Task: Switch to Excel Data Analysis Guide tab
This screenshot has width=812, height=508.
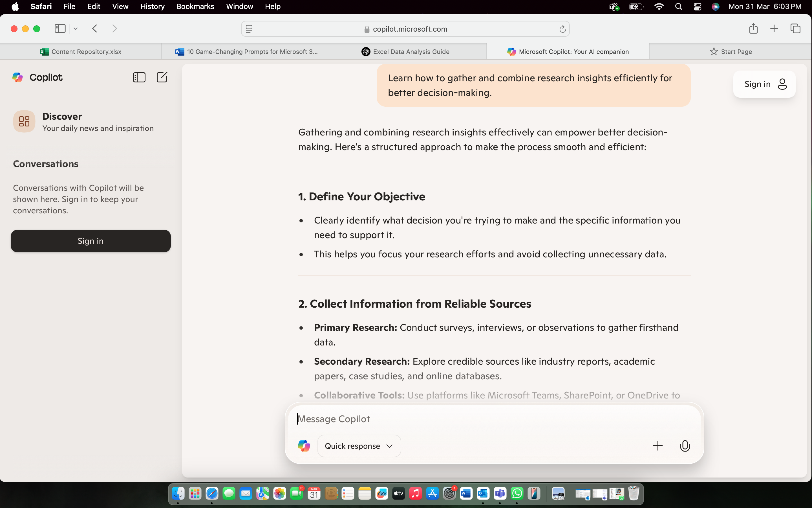Action: pos(405,51)
